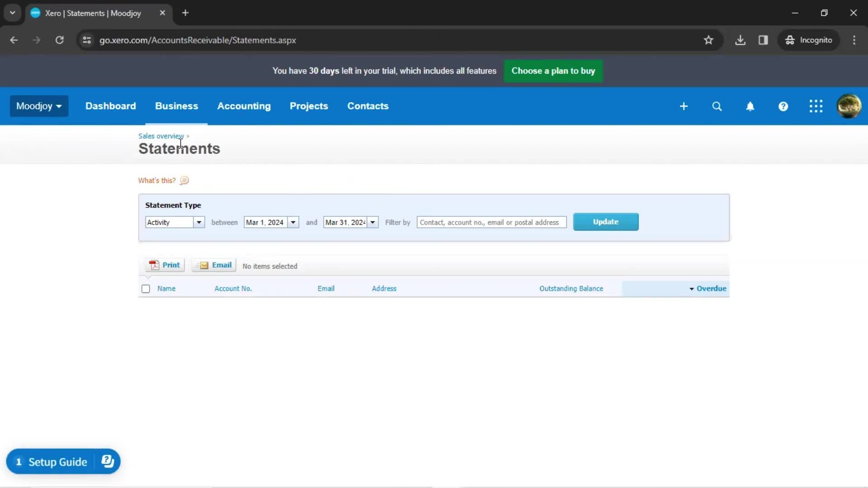Go back to the previous page
Screen dimensions: 868x488
[14, 40]
